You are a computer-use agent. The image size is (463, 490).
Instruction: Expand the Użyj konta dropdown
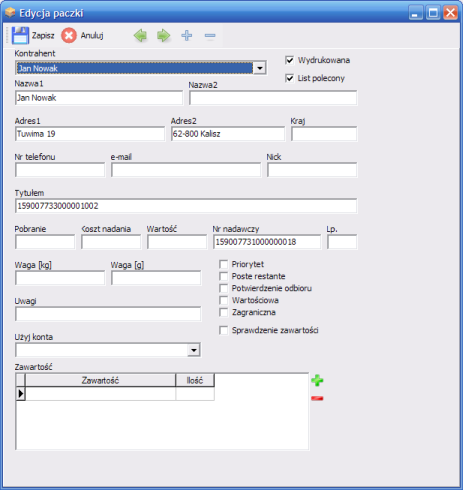pyautogui.click(x=194, y=350)
